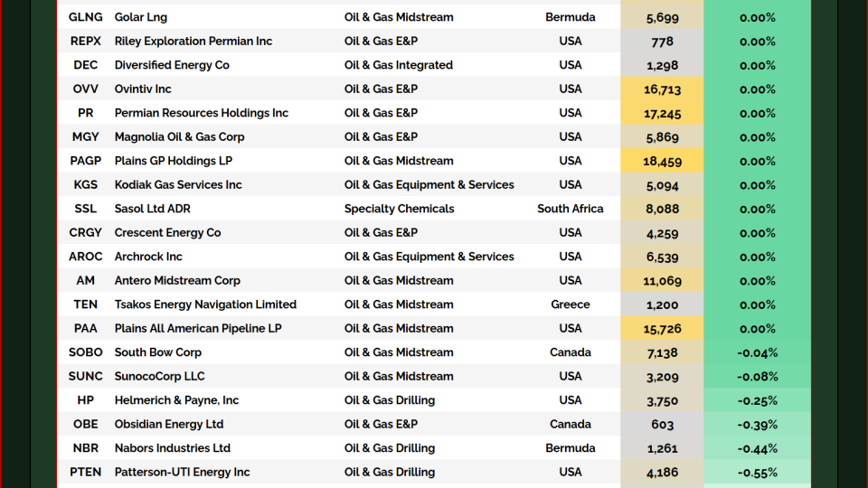
Task: Click the CRGY ticker symbol
Action: coord(86,233)
